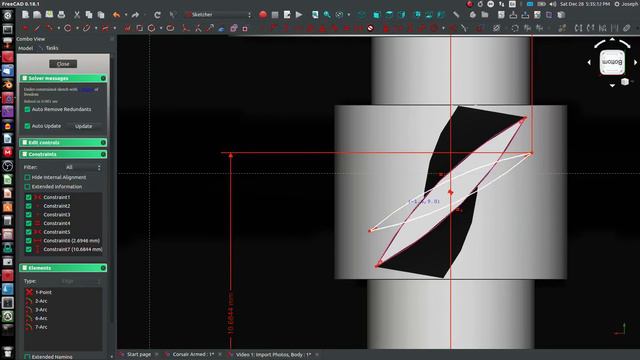The height and width of the screenshot is (360, 640).
Task: Uncheck the Constraint1 checkbox
Action: click(29, 197)
